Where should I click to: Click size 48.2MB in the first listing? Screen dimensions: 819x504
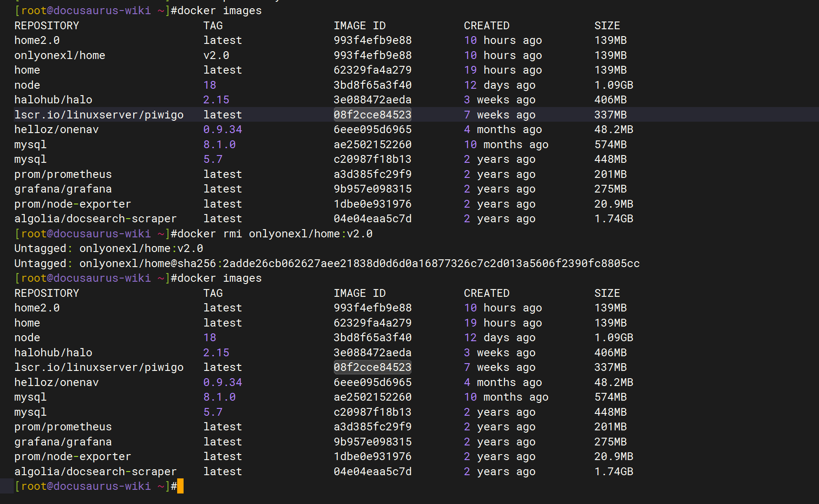[614, 129]
